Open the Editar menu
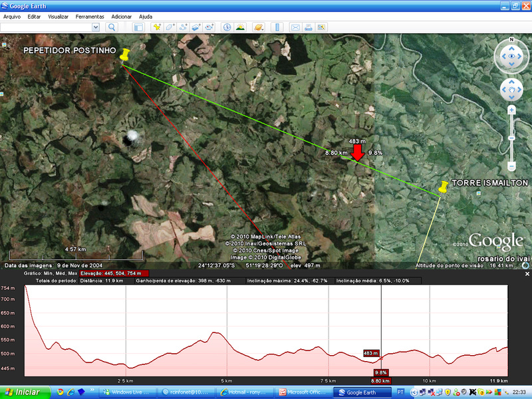532x399 pixels. [x=34, y=17]
